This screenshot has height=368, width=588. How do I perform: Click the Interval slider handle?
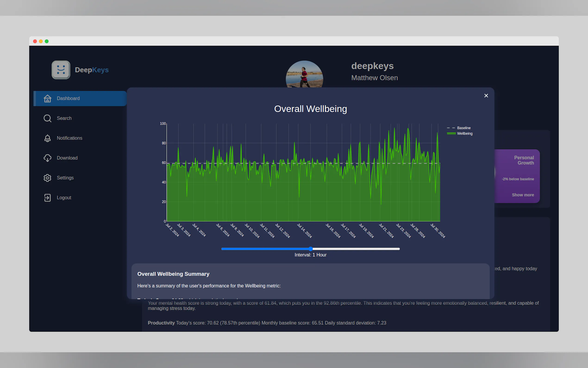310,249
